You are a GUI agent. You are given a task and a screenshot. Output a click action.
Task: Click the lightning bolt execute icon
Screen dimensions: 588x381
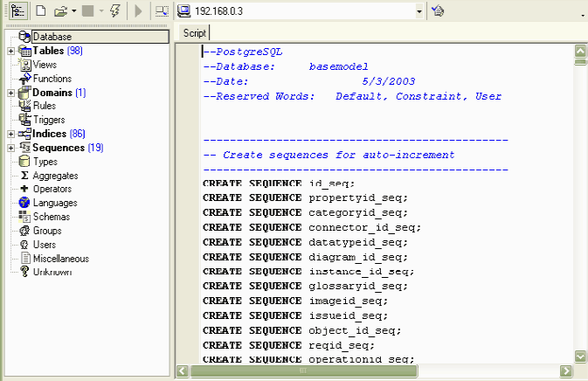[115, 10]
